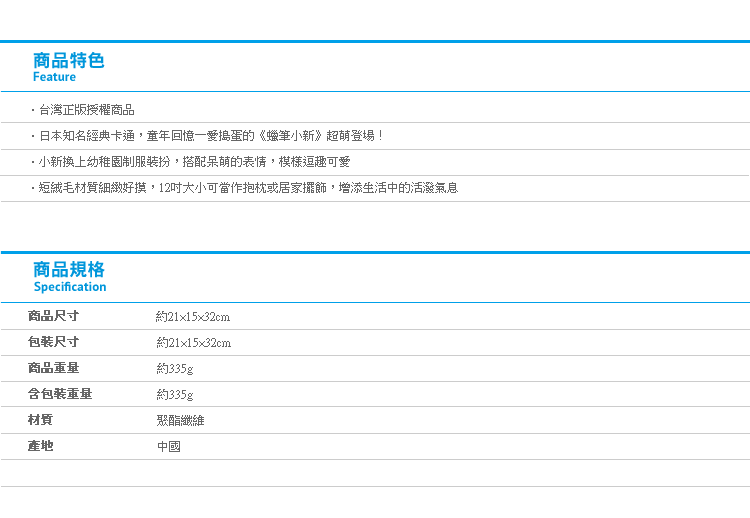The height and width of the screenshot is (518, 750).
Task: Click the 含包裝重量 weight value
Action: [175, 394]
